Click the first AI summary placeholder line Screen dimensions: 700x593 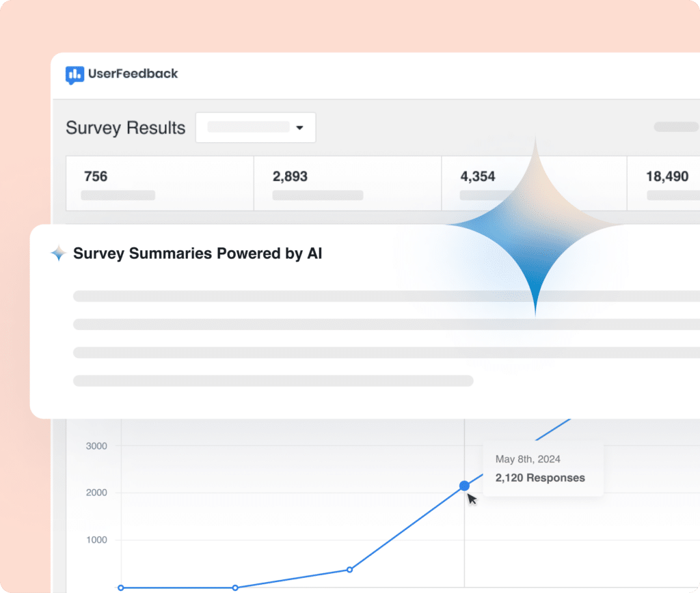pyautogui.click(x=387, y=296)
